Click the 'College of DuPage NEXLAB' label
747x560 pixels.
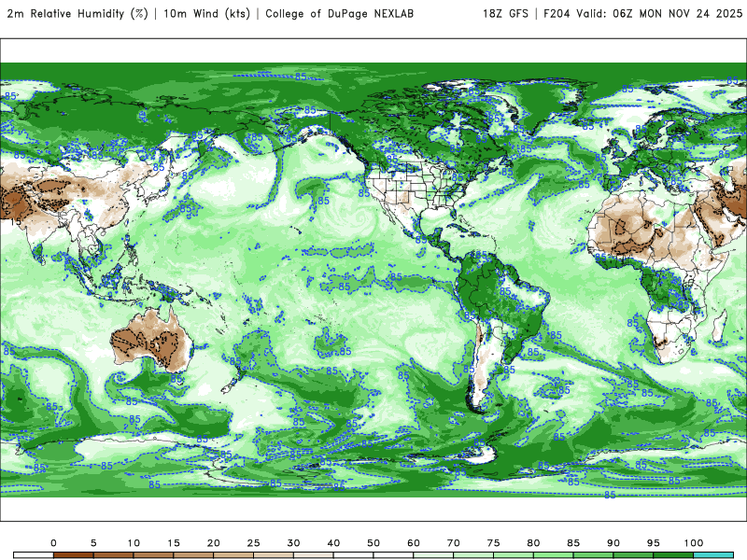pyautogui.click(x=339, y=13)
